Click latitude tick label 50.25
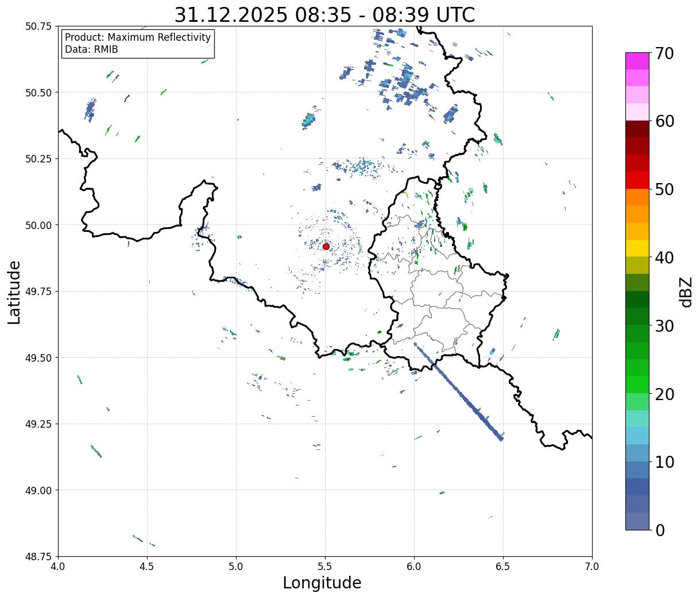The image size is (700, 597). point(38,159)
